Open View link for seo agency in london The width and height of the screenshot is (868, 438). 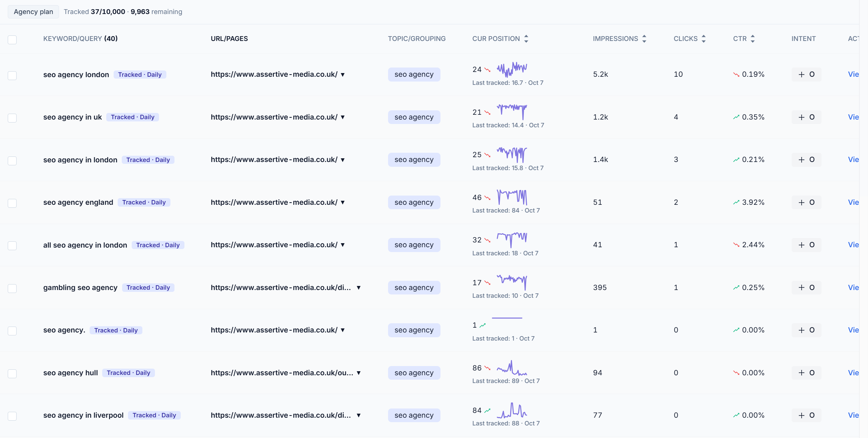853,159
